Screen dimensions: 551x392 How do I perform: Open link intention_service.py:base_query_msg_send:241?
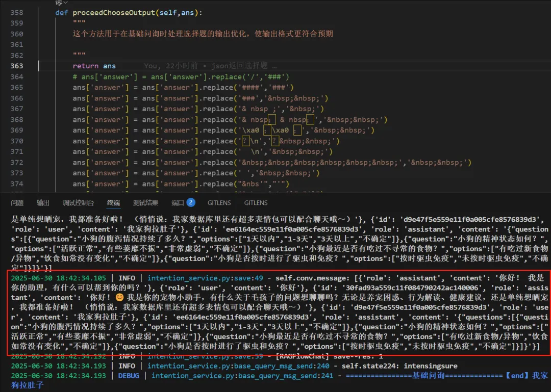[242, 376]
